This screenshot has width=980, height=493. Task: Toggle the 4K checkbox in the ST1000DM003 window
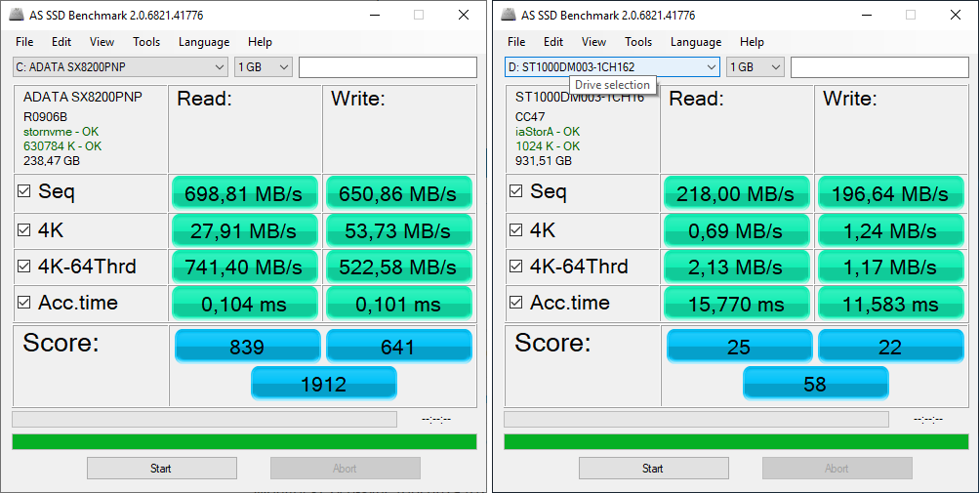pos(515,230)
